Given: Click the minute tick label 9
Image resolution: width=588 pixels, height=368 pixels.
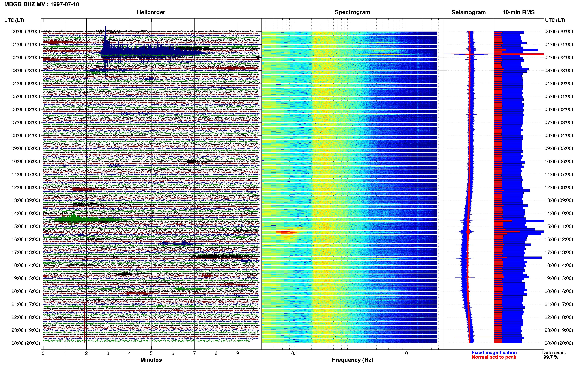Looking at the screenshot, I should [238, 353].
